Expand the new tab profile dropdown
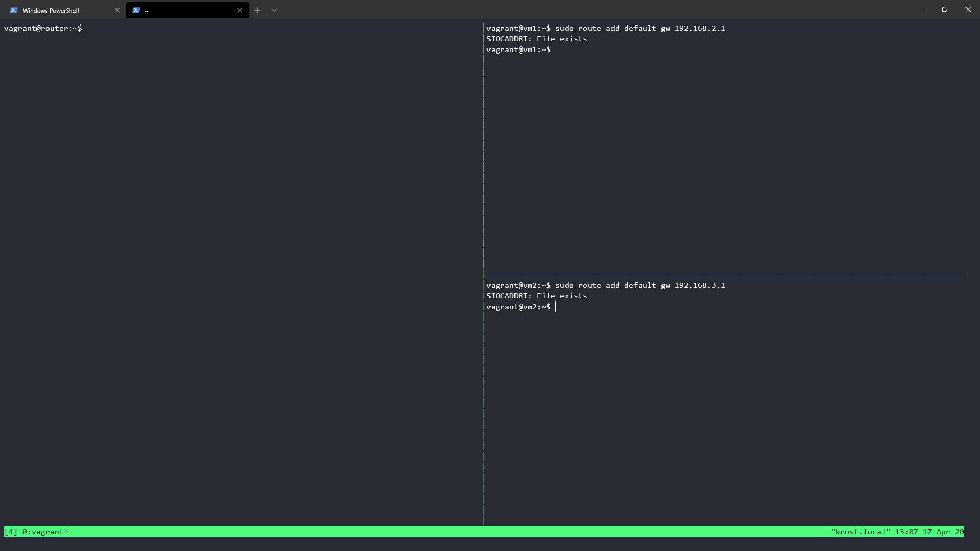The width and height of the screenshot is (980, 551). (274, 10)
